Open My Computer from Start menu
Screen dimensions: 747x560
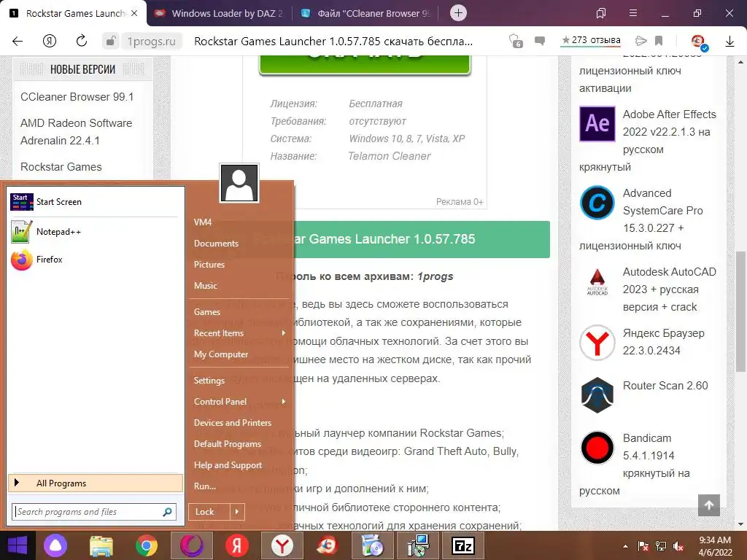[221, 354]
